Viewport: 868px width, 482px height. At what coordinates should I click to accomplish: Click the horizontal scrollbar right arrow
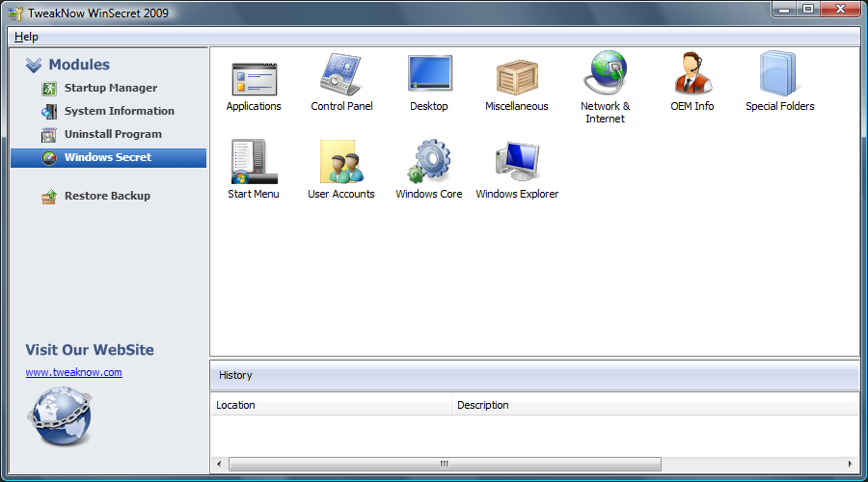(851, 464)
